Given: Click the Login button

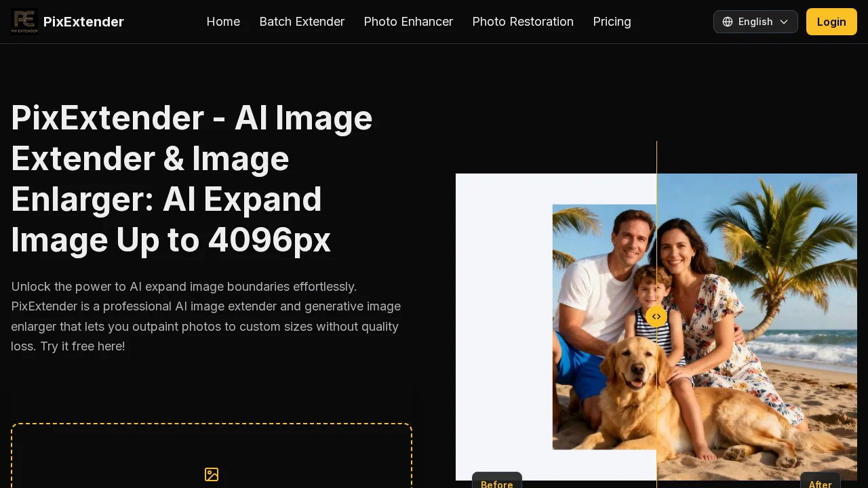Looking at the screenshot, I should coord(831,22).
